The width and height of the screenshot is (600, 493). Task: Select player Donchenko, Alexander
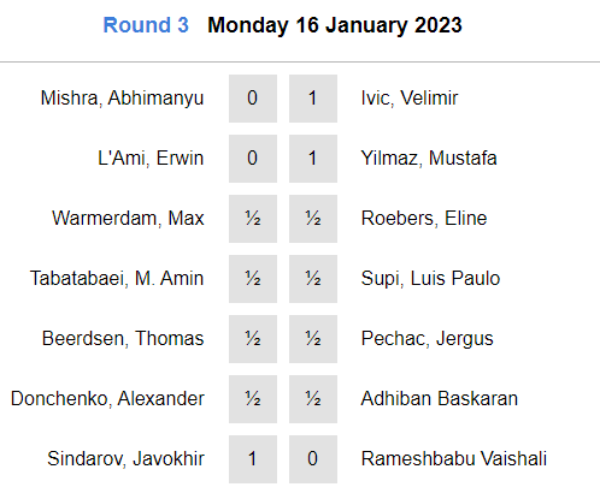point(108,399)
